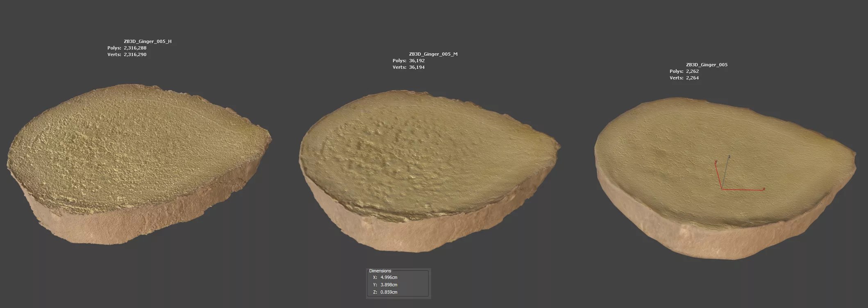Click the 2,316,288 polys count
Viewport: 868px width, 308px height.
pyautogui.click(x=135, y=48)
